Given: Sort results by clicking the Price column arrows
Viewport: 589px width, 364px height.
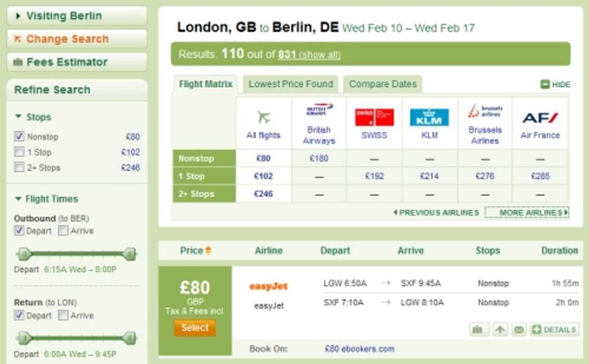Looking at the screenshot, I should point(208,250).
